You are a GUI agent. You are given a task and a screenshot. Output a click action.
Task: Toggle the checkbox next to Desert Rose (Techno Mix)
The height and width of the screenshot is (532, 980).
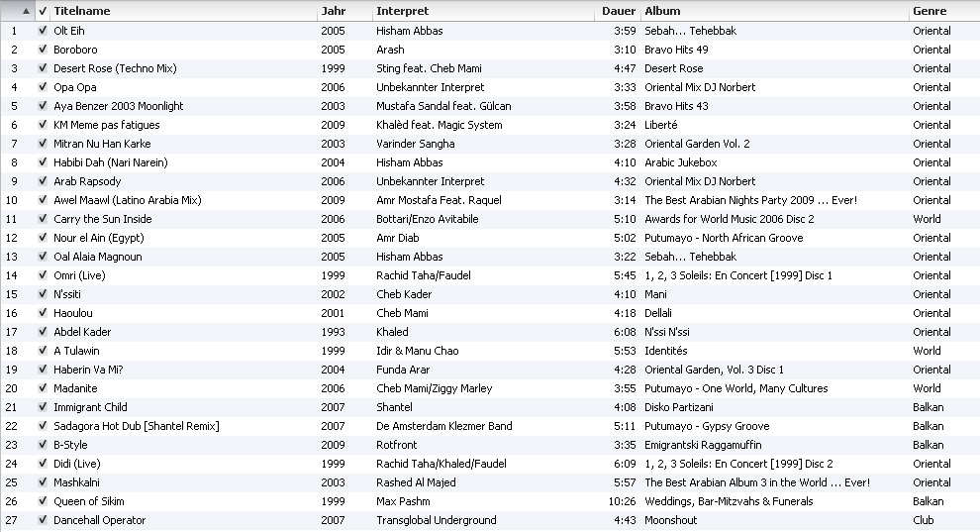[x=43, y=68]
